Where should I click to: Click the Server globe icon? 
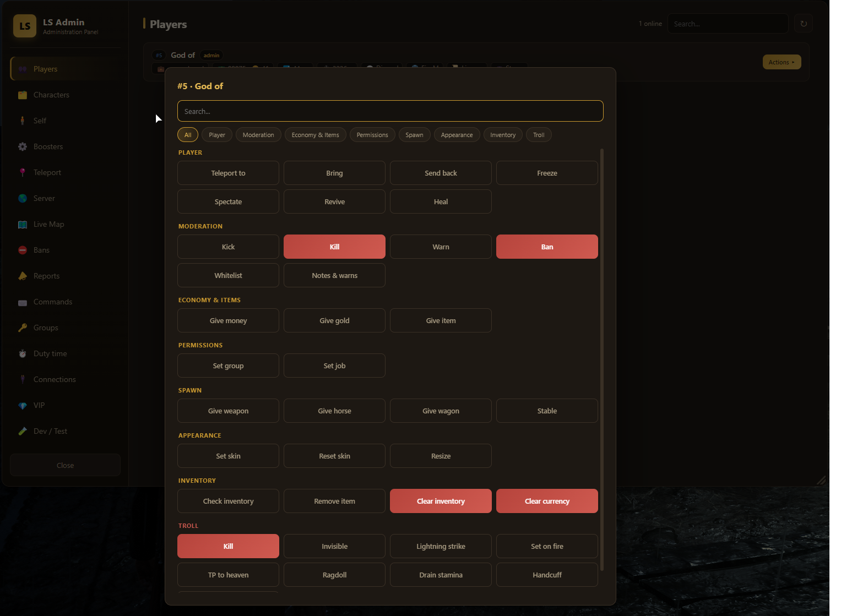point(23,198)
